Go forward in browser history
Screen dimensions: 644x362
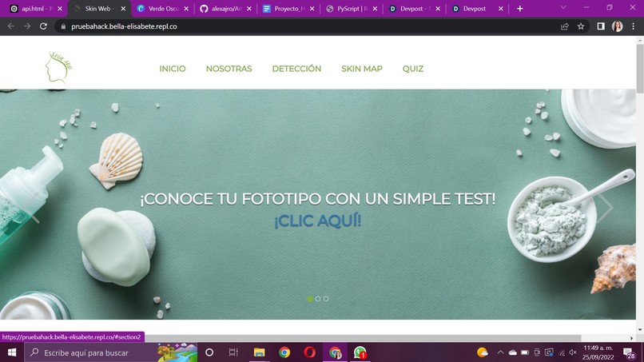point(27,26)
